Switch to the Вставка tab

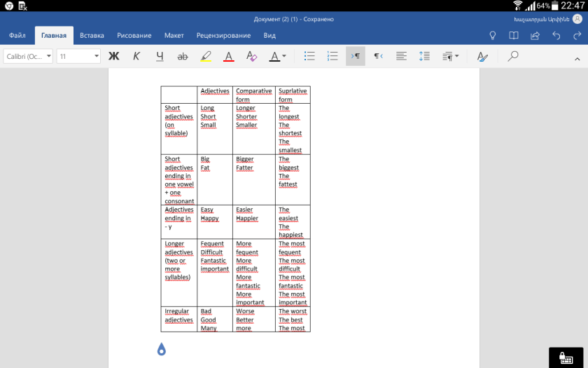92,35
